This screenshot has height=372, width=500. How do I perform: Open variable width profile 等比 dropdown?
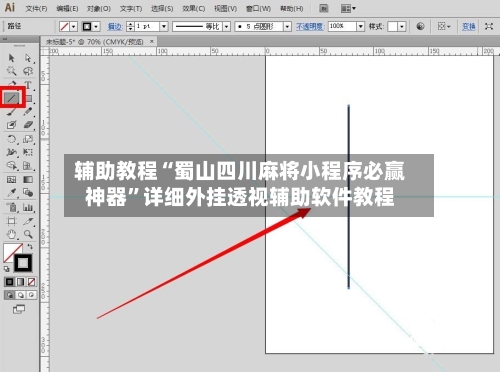227,26
